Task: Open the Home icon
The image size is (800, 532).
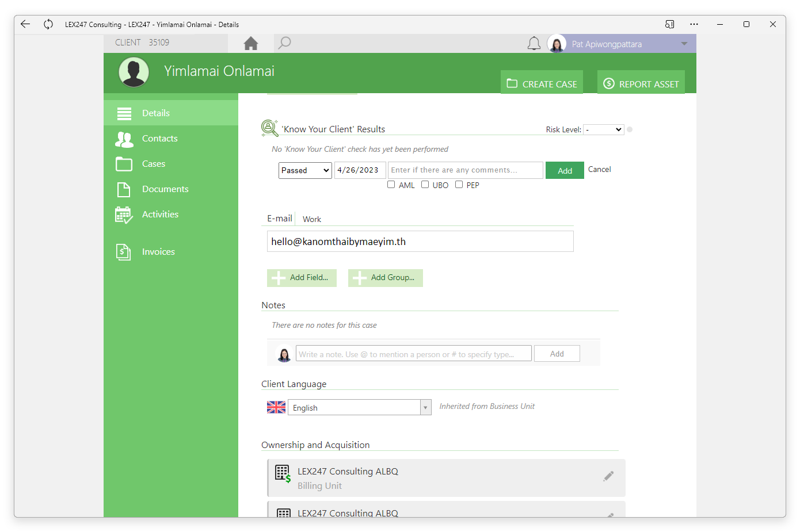Action: [251, 43]
